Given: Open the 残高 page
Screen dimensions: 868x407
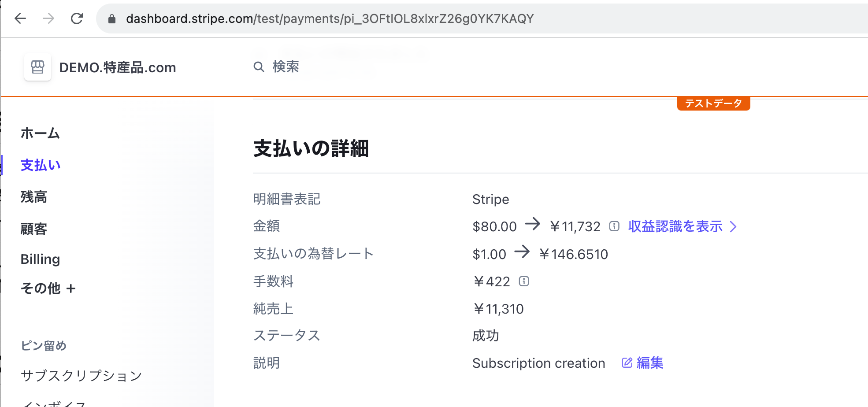Looking at the screenshot, I should pyautogui.click(x=34, y=197).
